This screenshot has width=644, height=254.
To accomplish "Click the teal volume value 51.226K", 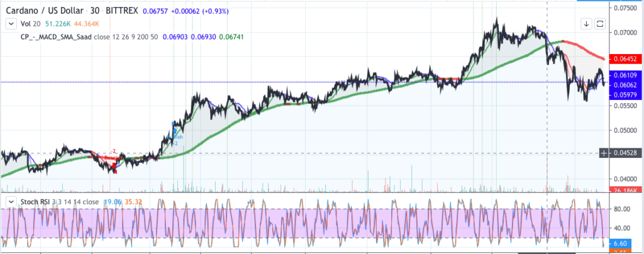I will (58, 25).
